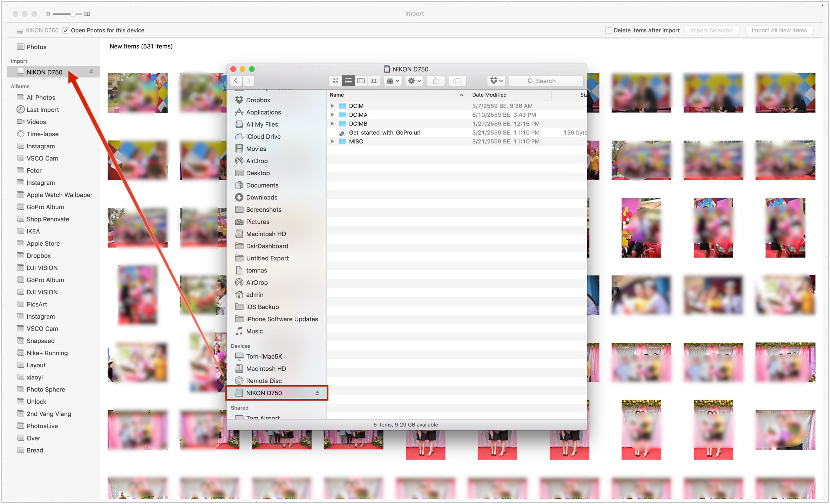The width and height of the screenshot is (830, 504).
Task: Open Music in Finder sidebar
Action: (254, 331)
